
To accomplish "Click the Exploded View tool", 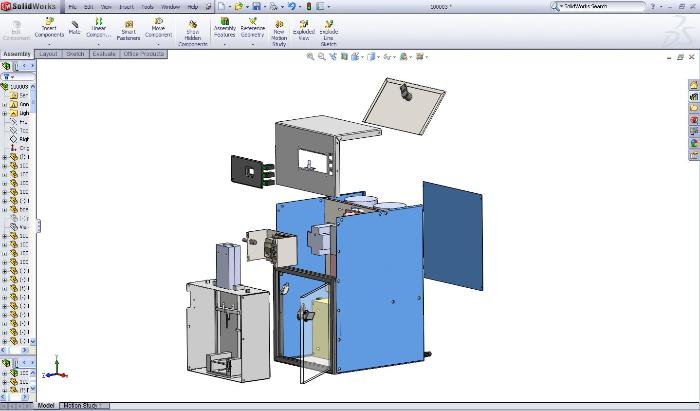I will [303, 22].
